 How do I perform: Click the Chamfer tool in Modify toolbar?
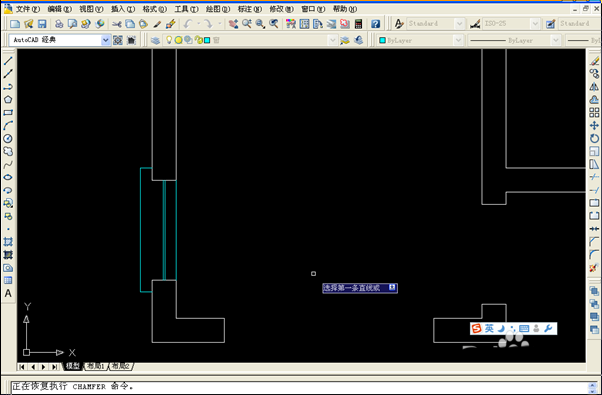594,241
